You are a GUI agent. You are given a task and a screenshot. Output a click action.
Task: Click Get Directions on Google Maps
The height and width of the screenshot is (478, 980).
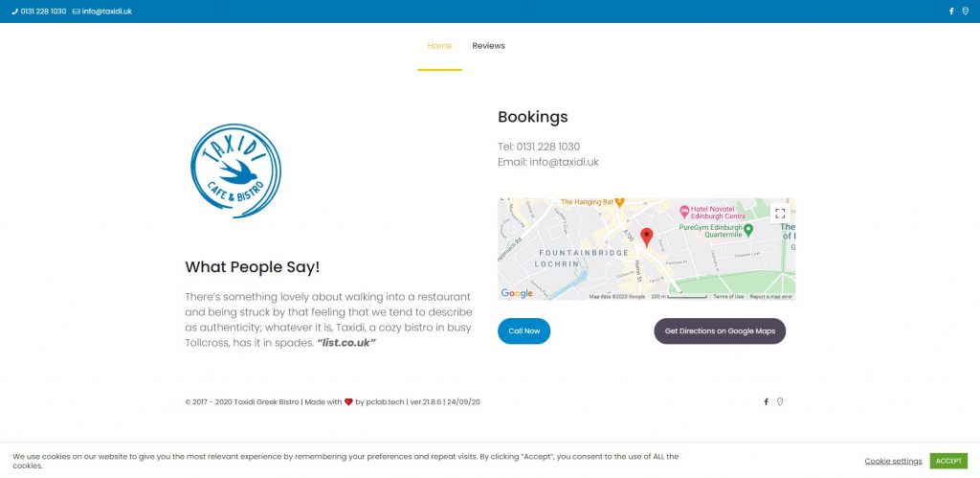720,331
